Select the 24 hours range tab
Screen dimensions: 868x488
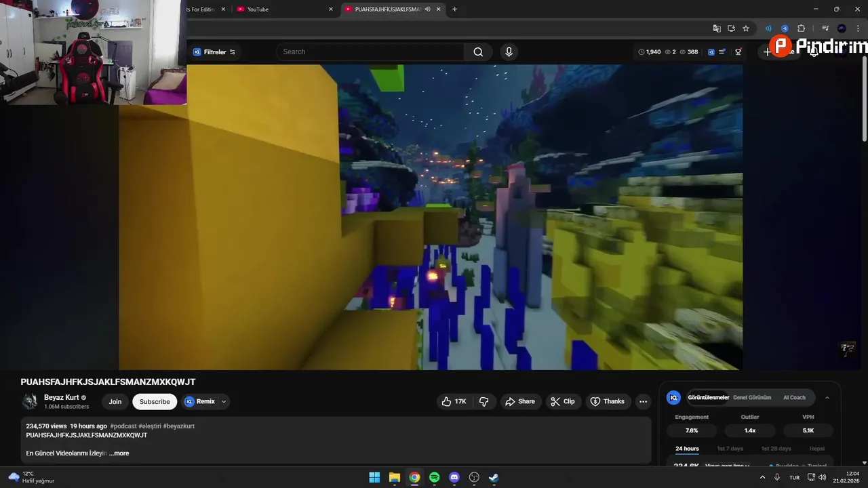687,449
